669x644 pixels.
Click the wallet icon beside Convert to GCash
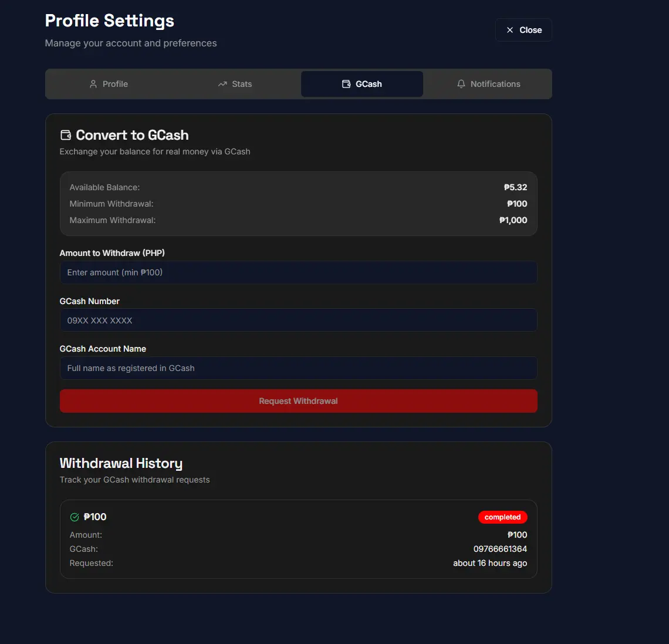[x=66, y=135]
